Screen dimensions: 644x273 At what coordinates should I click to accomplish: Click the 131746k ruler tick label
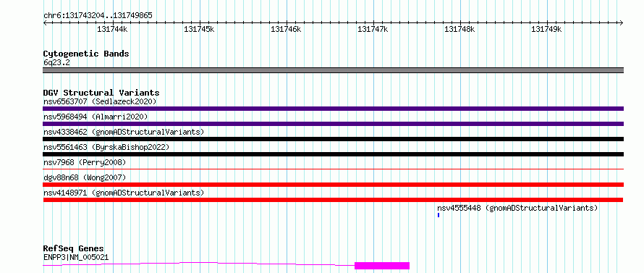(x=287, y=30)
